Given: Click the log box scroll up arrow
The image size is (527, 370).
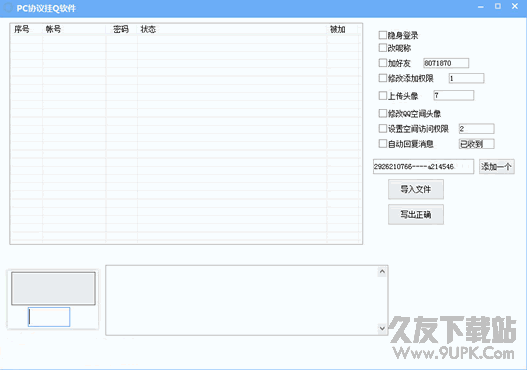Looking at the screenshot, I should pyautogui.click(x=382, y=272).
